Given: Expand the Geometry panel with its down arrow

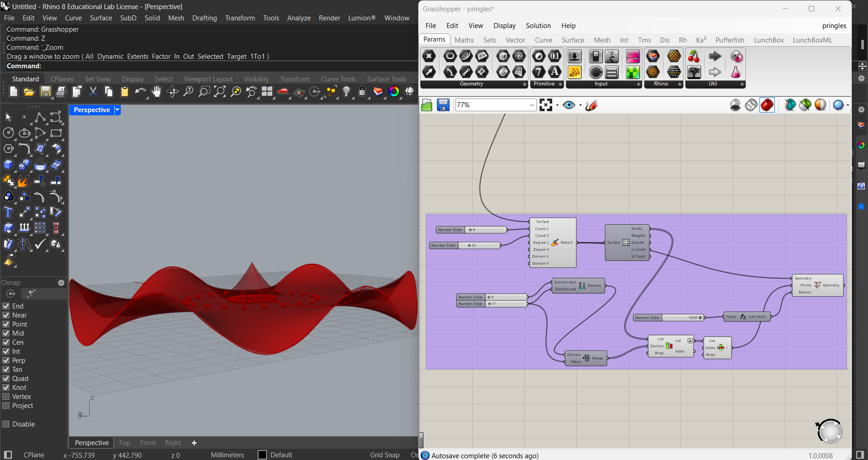Looking at the screenshot, I should pos(524,84).
